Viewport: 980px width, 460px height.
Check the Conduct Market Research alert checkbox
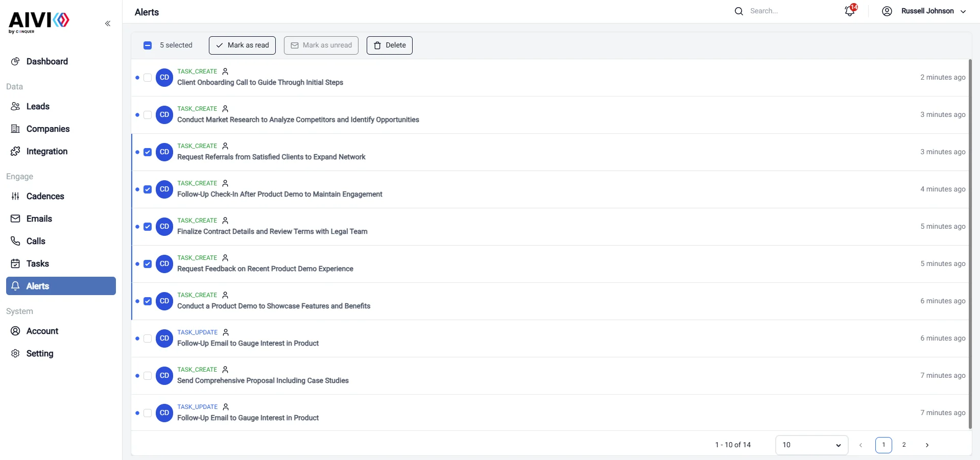pyautogui.click(x=148, y=115)
